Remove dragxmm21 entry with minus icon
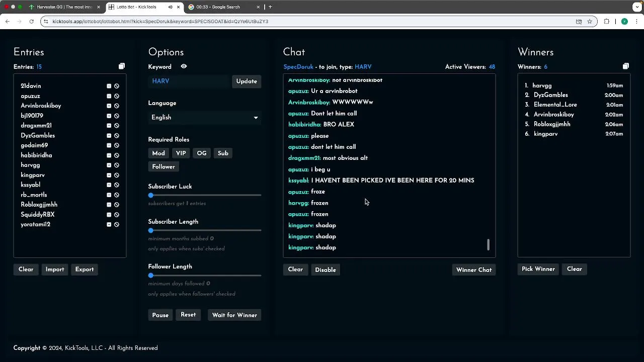This screenshot has height=362, width=644. [x=109, y=126]
